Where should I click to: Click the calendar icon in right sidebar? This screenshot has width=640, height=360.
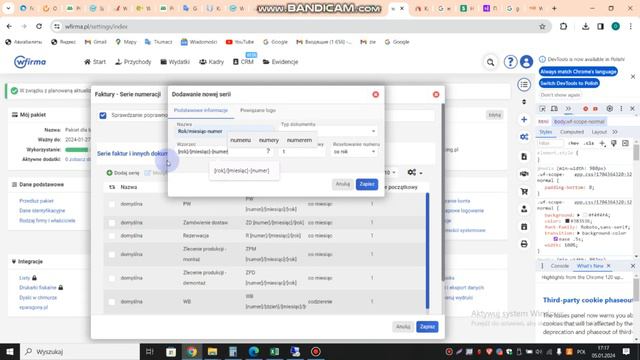click(524, 227)
